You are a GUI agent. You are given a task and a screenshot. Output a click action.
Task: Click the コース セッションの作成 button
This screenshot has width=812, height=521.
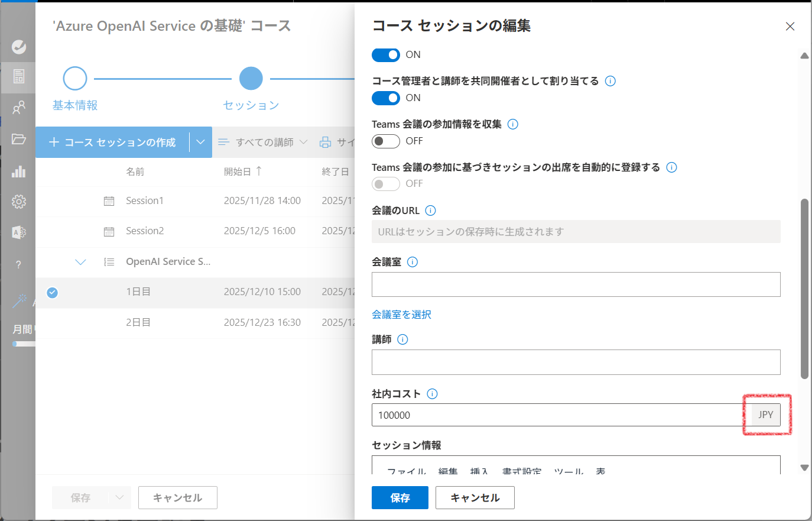coord(112,142)
